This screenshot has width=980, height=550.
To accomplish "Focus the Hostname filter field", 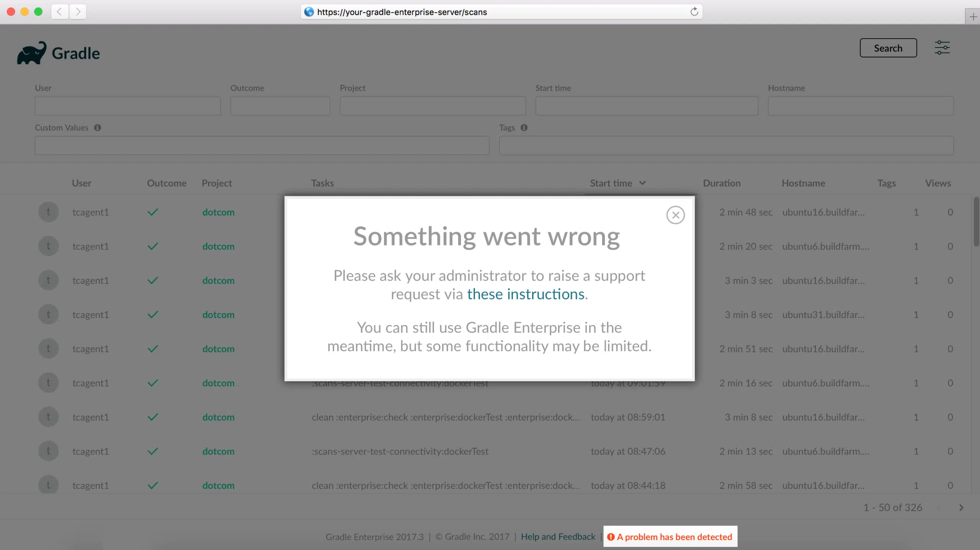I will coord(861,106).
